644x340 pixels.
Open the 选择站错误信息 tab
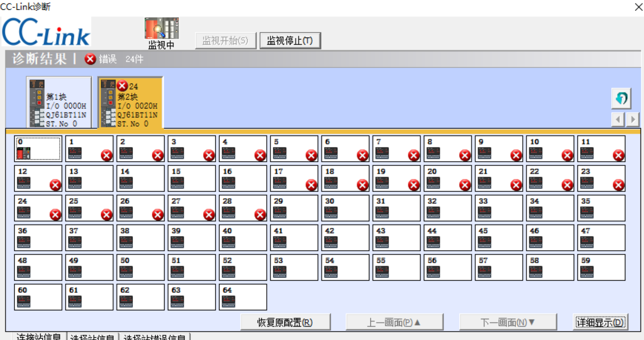[154, 337]
